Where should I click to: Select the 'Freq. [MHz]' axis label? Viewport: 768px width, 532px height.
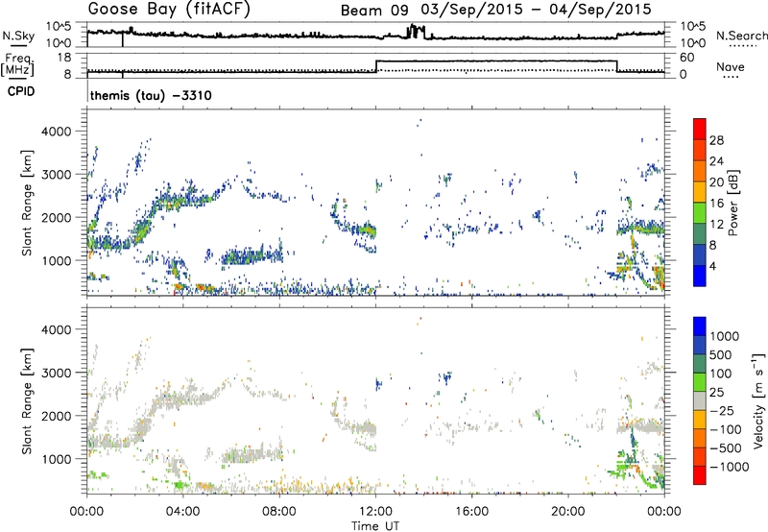[17, 65]
